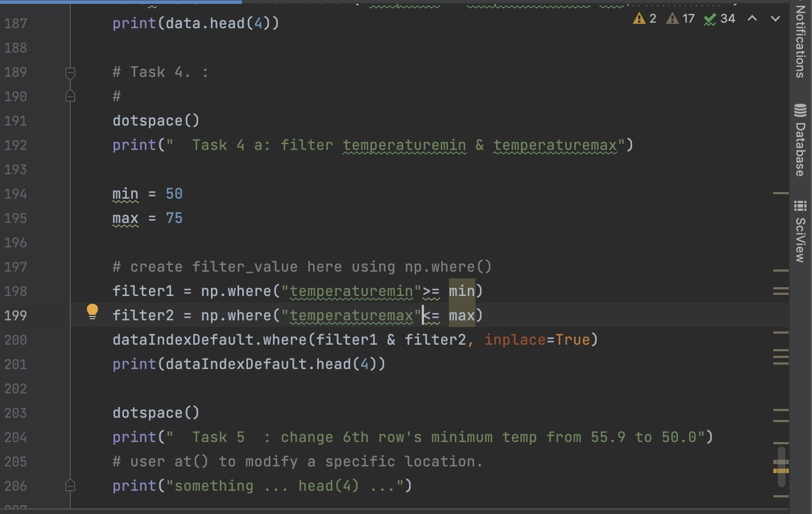812x514 pixels.
Task: Open the weak warnings indicator showing 17
Action: [680, 19]
